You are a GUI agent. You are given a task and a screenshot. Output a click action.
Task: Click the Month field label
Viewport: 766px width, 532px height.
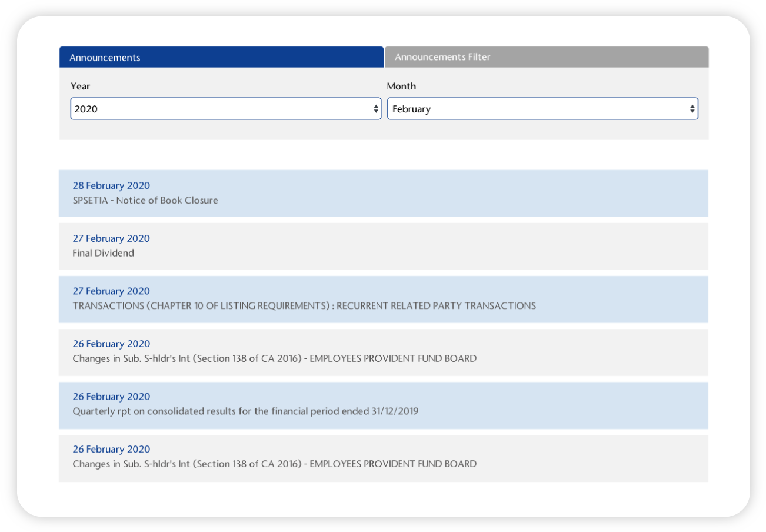pyautogui.click(x=401, y=87)
